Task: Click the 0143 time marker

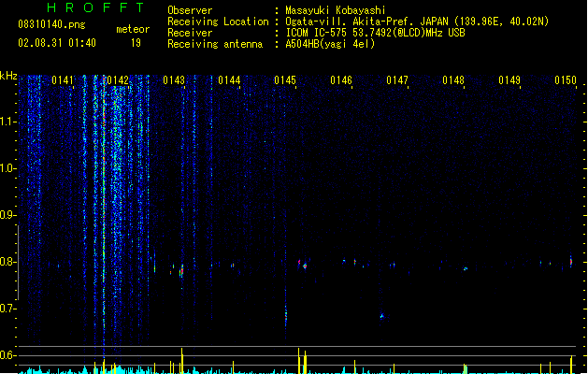Action: [174, 80]
